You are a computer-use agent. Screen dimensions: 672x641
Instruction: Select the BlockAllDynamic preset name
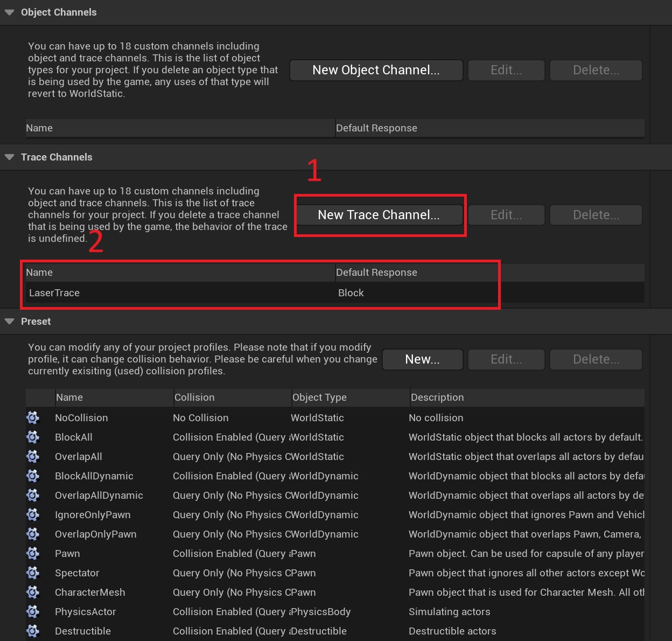point(94,476)
